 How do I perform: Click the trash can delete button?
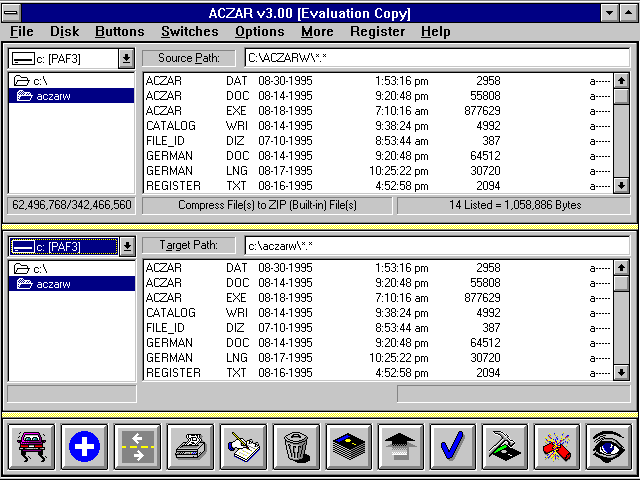295,446
